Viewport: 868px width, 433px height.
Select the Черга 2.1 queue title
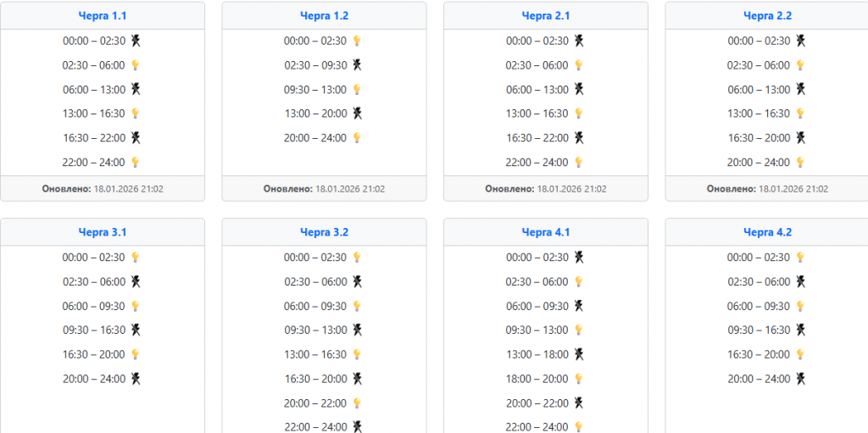(x=546, y=16)
